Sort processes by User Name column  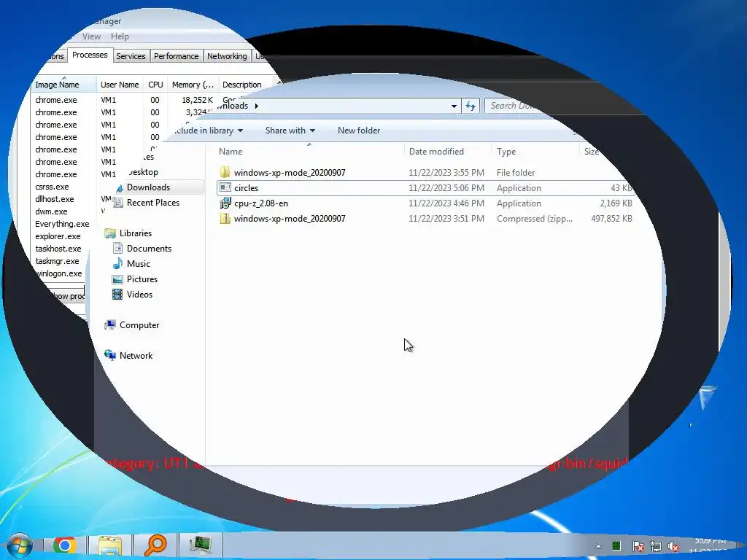[120, 85]
